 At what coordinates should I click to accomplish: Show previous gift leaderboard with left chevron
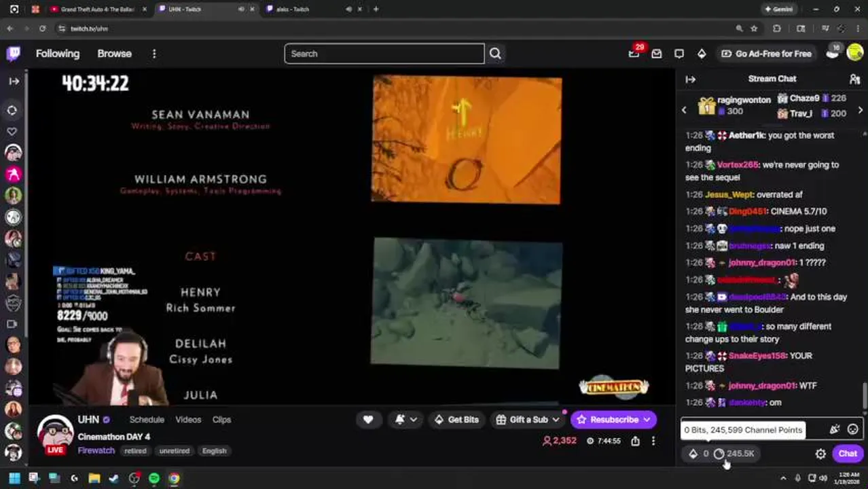click(x=684, y=110)
